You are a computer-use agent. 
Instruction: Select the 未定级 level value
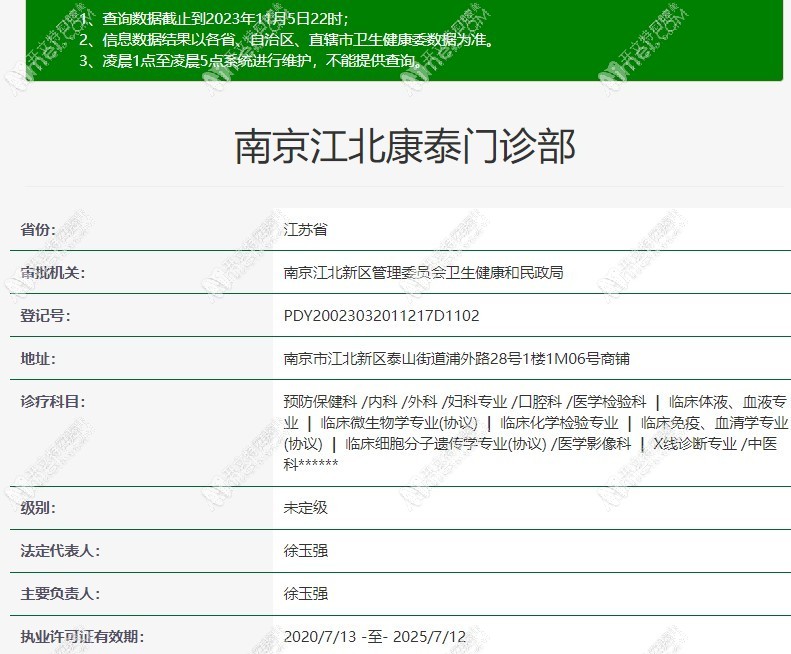[x=306, y=507]
